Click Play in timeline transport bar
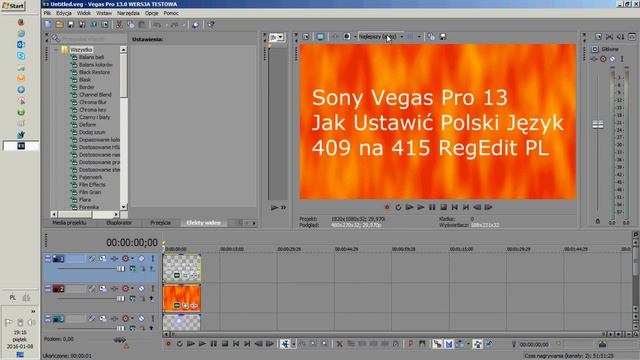The image size is (640, 360). [x=202, y=344]
